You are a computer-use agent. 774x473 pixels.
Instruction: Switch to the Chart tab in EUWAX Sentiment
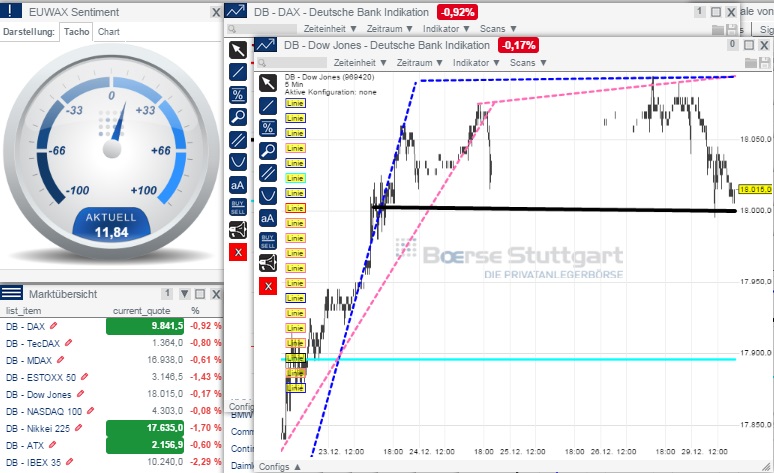[x=109, y=31]
